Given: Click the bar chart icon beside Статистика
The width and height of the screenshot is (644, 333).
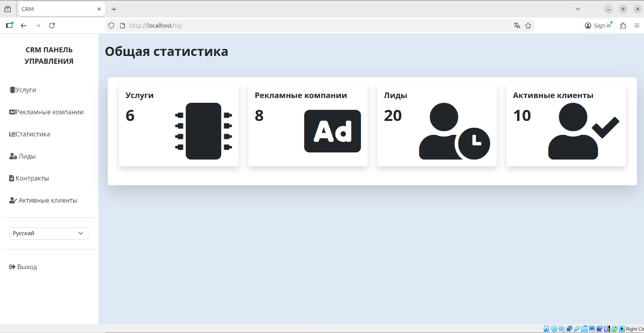Looking at the screenshot, I should coord(12,134).
